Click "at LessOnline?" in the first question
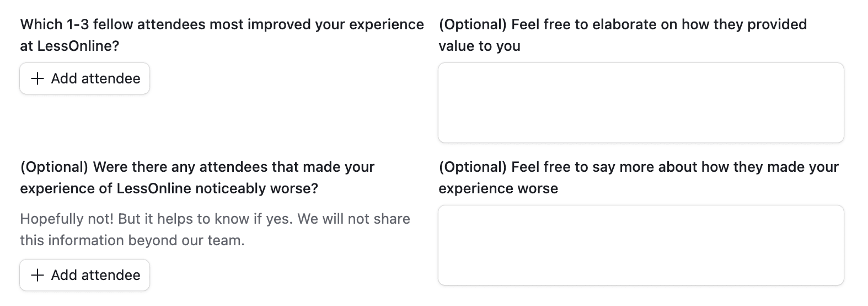Image resolution: width=868 pixels, height=306 pixels. [x=69, y=46]
